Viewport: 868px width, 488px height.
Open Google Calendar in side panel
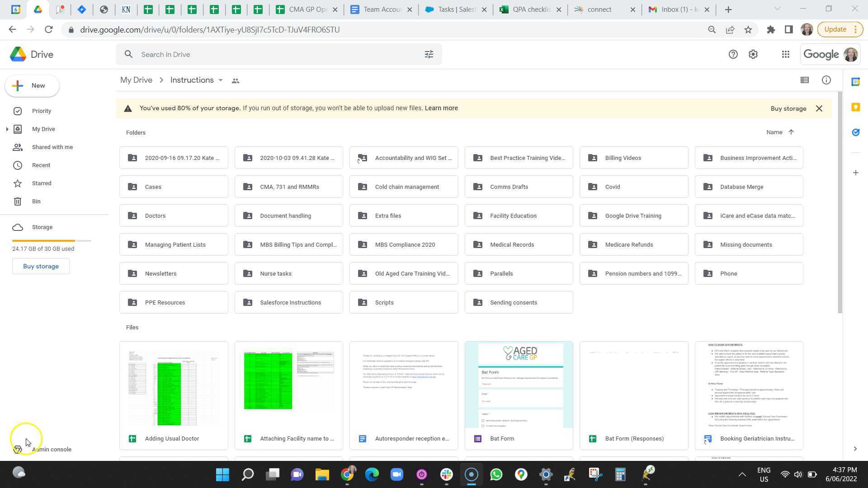tap(855, 82)
